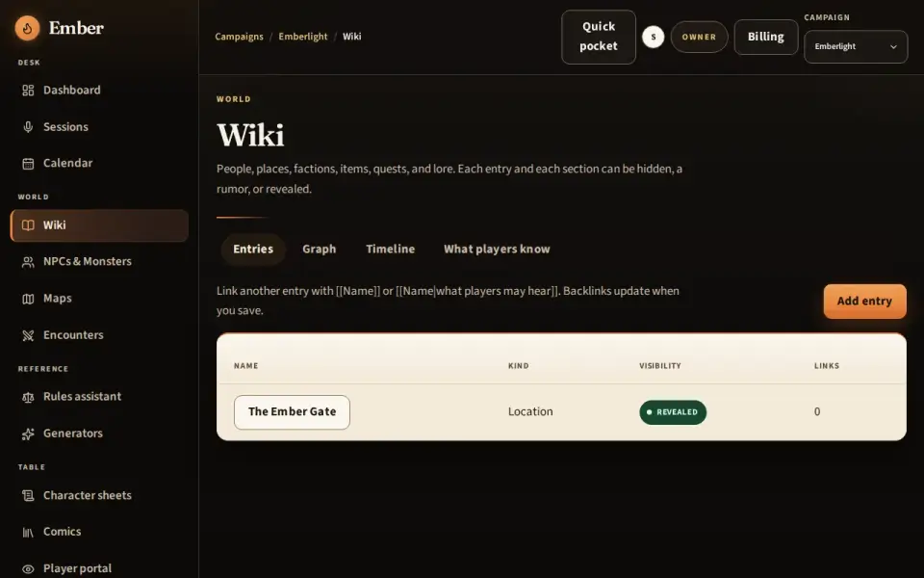Open The Ember Gate entry

tap(292, 412)
